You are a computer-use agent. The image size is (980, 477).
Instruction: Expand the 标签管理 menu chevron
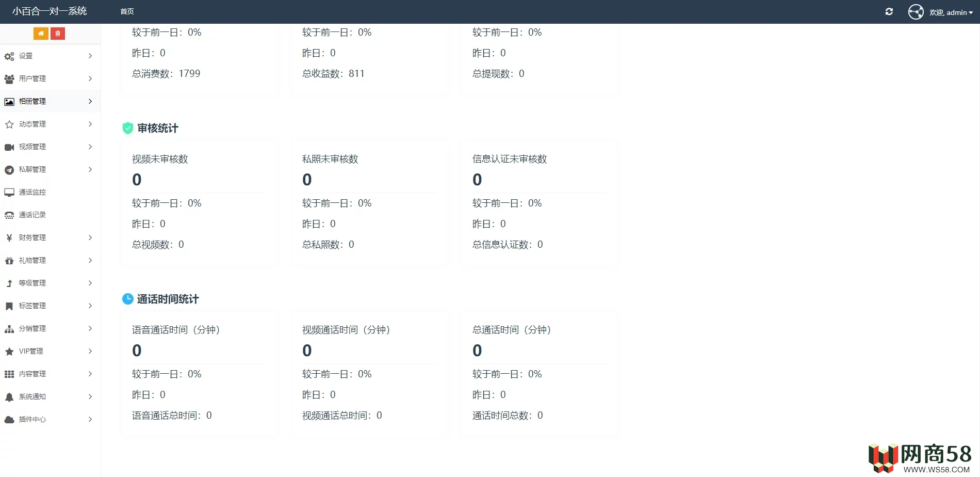pyautogui.click(x=90, y=306)
